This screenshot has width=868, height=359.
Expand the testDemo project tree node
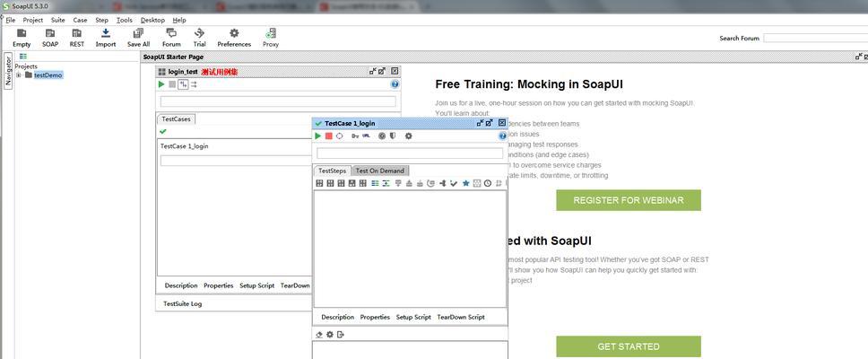pos(18,75)
